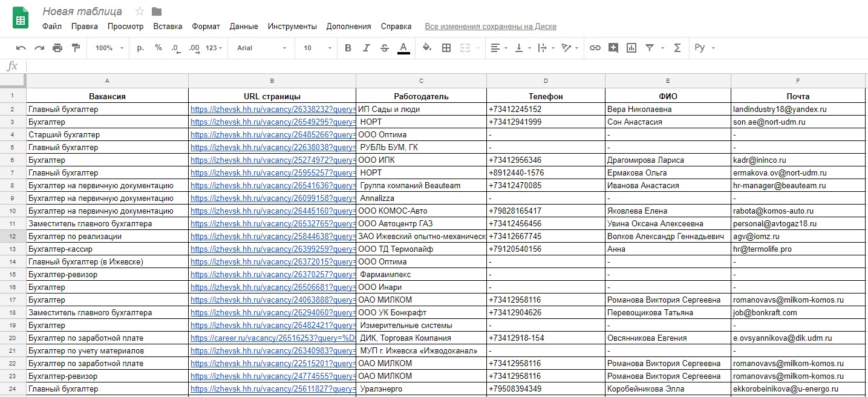Open fill color picker
This screenshot has width=868, height=397.
coord(427,48)
